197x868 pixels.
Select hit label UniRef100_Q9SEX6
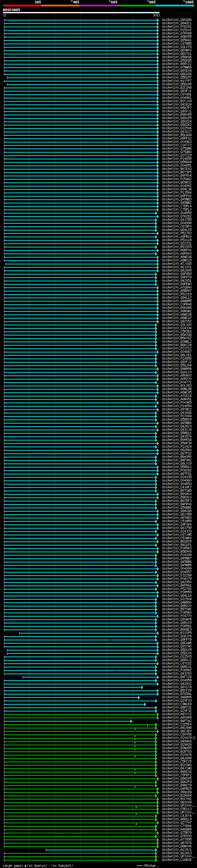click(176, 71)
